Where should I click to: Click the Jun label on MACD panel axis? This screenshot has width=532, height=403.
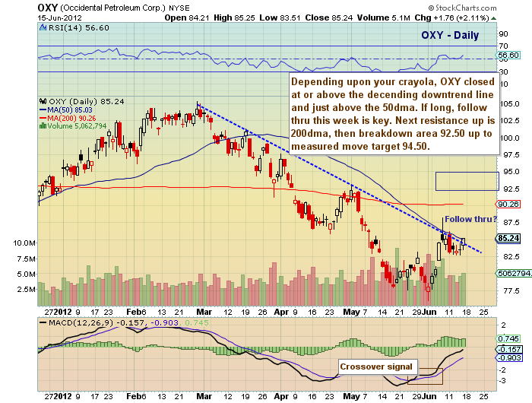[429, 396]
